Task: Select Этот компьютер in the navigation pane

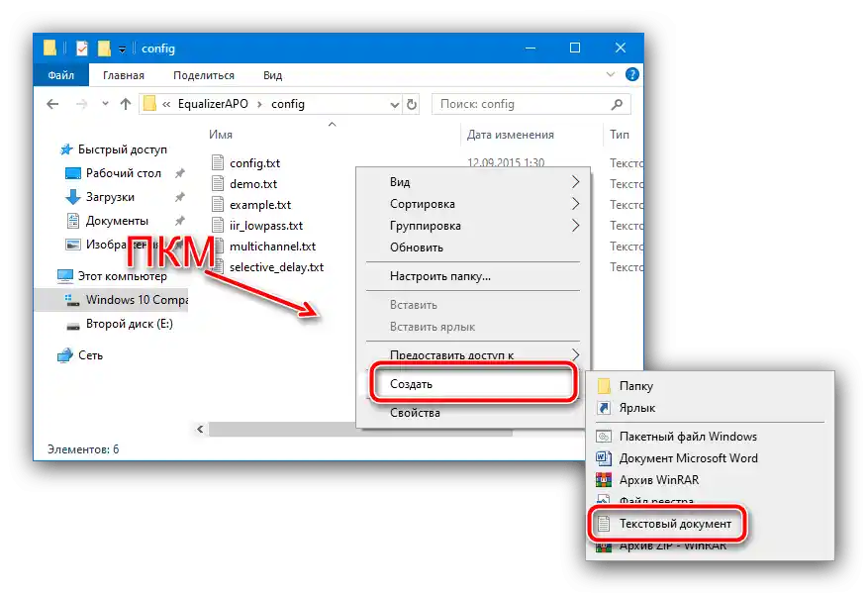Action: 122,275
